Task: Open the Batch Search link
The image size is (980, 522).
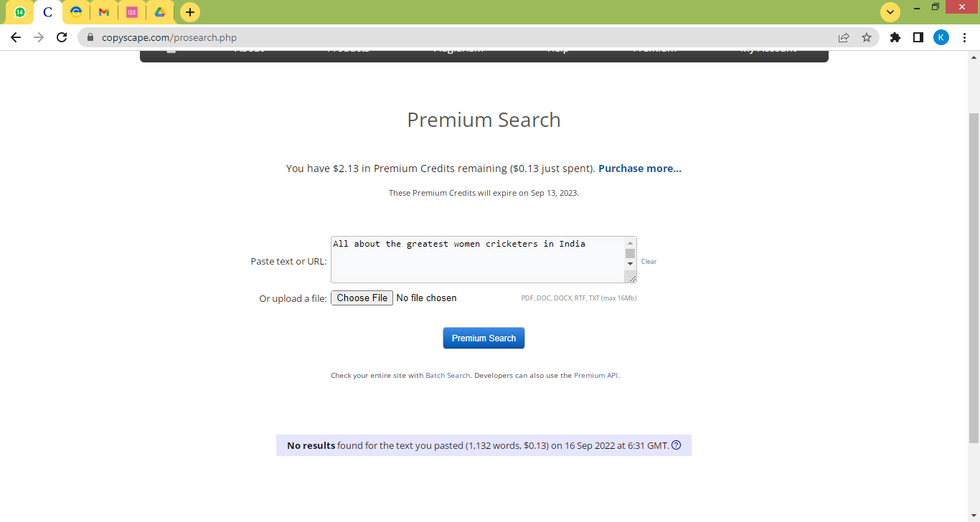Action: [448, 375]
